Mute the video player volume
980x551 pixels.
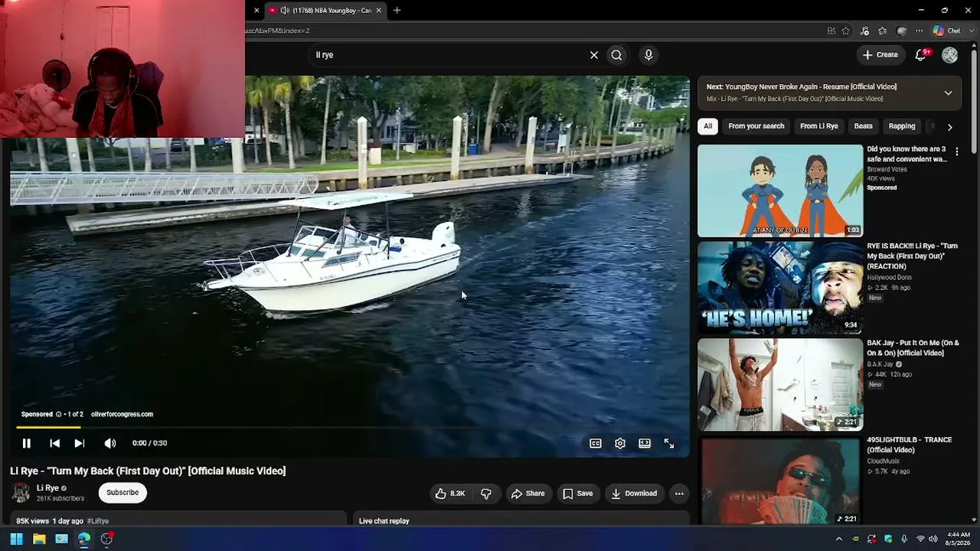(110, 443)
